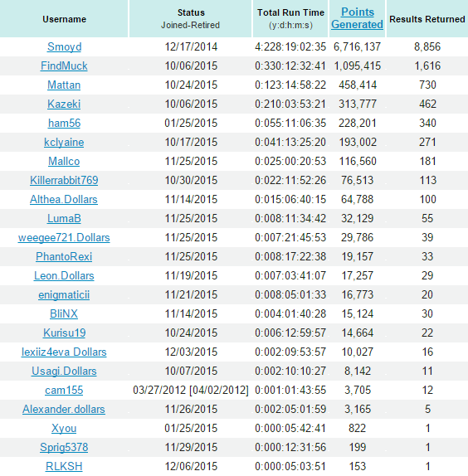Viewport: 468px width, 476px height.
Task: Sort by the Points Generated column header
Action: (x=357, y=18)
